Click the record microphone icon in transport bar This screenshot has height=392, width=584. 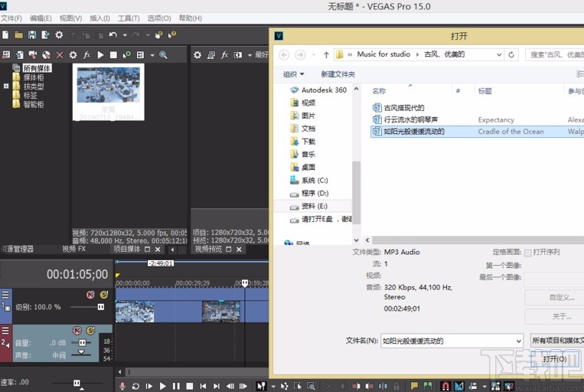click(x=122, y=386)
